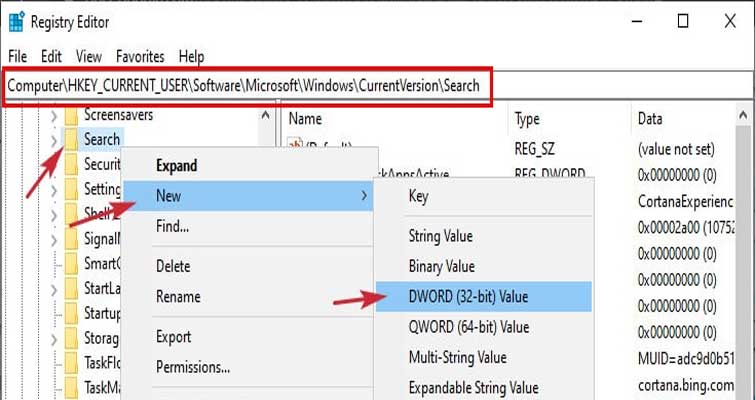Click the SmartG key folder icon

point(71,264)
